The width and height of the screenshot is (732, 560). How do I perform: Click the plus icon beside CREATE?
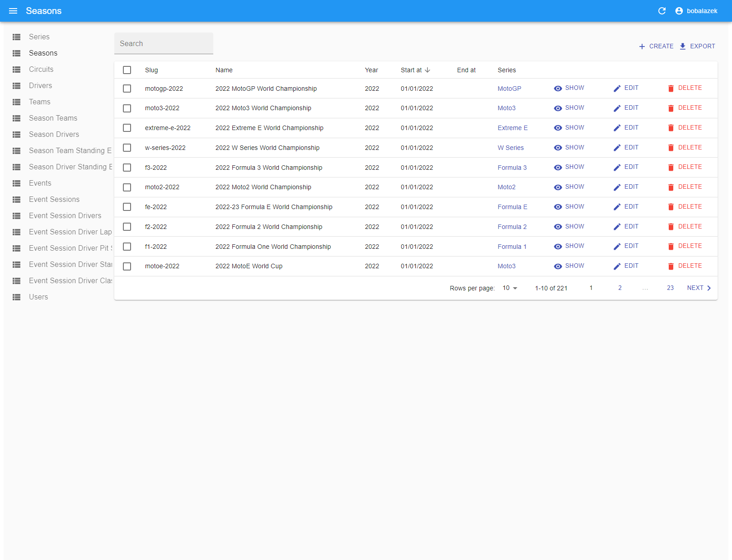pos(642,47)
